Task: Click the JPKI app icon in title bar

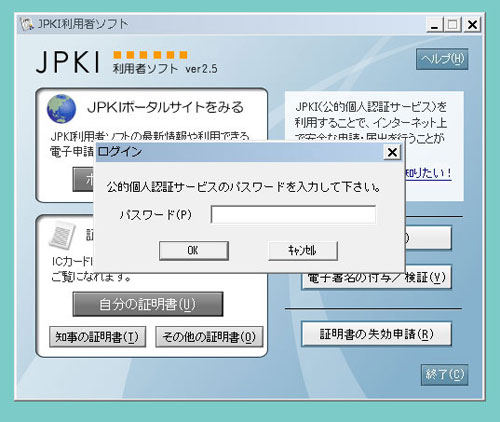Action: pos(27,24)
